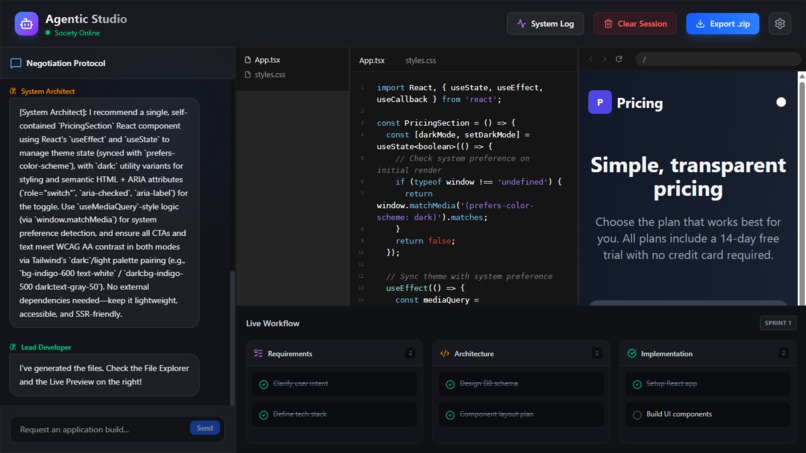806x453 pixels.
Task: Click the "const PricingSection" code line
Action: (x=446, y=123)
